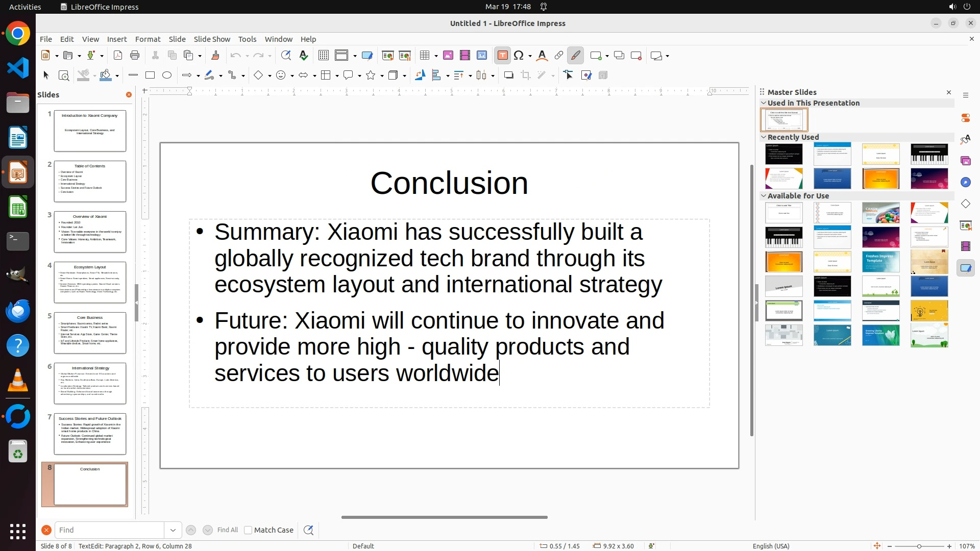
Task: Select the Rectangle shape tool
Action: coord(150,76)
